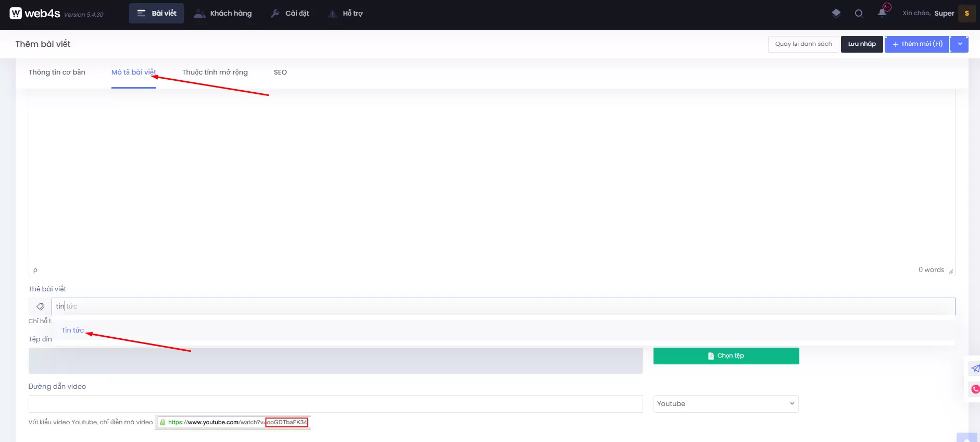The height and width of the screenshot is (442, 980).
Task: Open search with the magnifier icon
Action: (859, 14)
